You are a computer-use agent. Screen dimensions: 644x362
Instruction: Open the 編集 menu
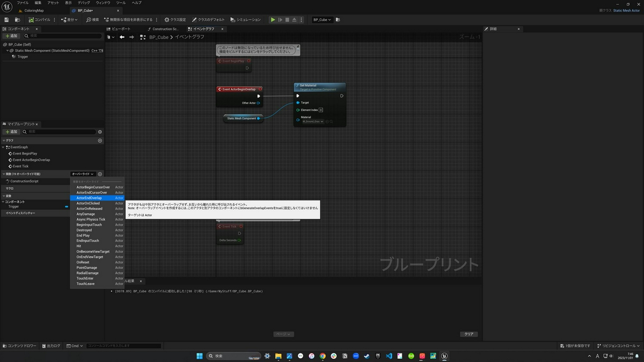coord(38,3)
